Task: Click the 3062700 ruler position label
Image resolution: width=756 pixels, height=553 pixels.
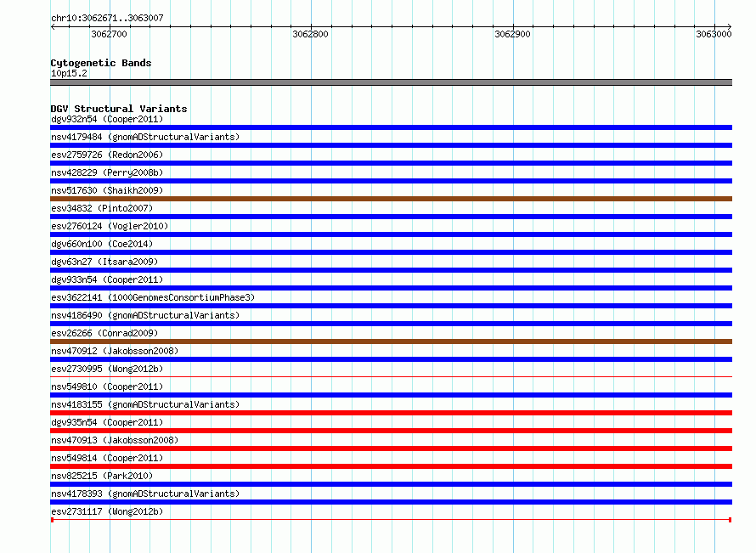Action: pos(109,34)
